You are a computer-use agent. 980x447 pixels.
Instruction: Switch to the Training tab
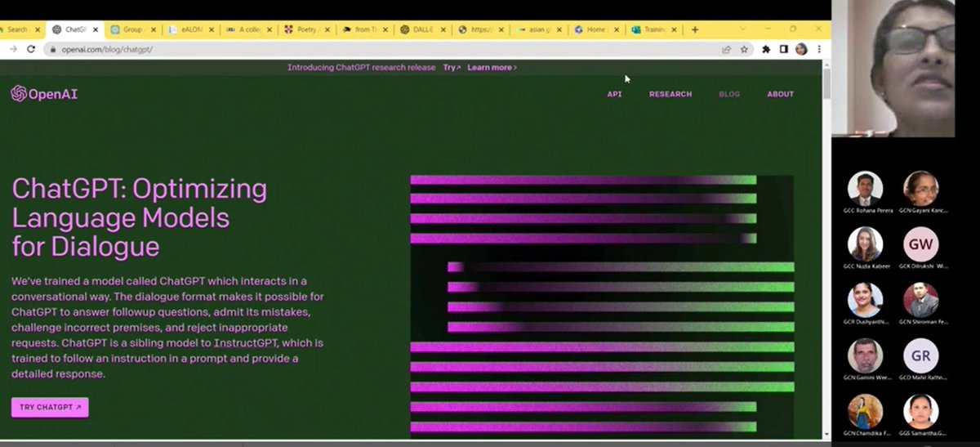(653, 29)
